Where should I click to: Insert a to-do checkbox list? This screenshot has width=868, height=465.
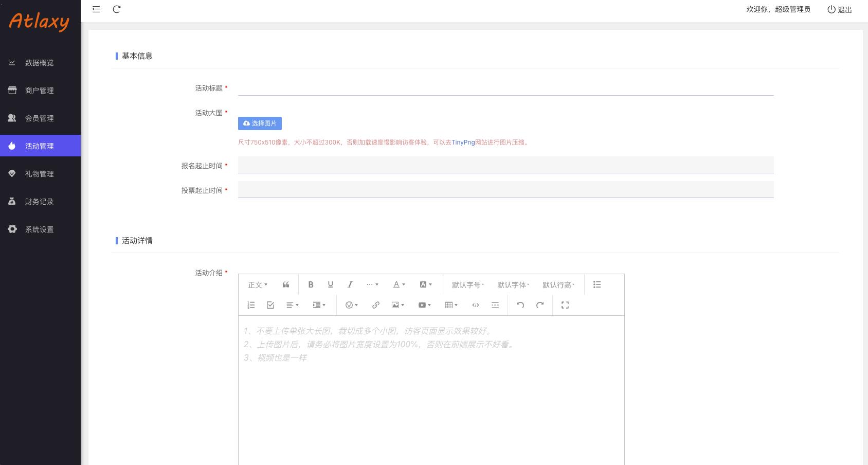(x=270, y=305)
